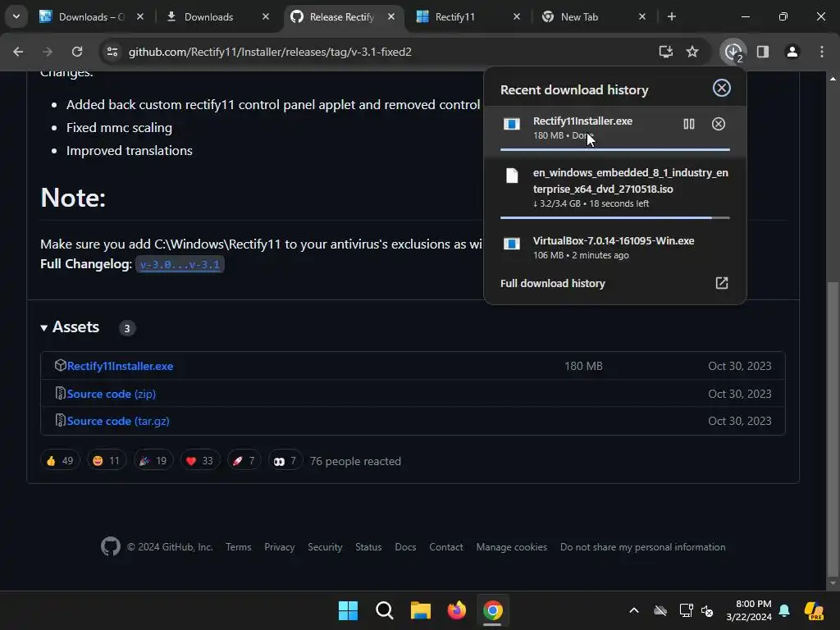The image size is (840, 630).
Task: Switch to the first Downloads tab
Action: 91,16
